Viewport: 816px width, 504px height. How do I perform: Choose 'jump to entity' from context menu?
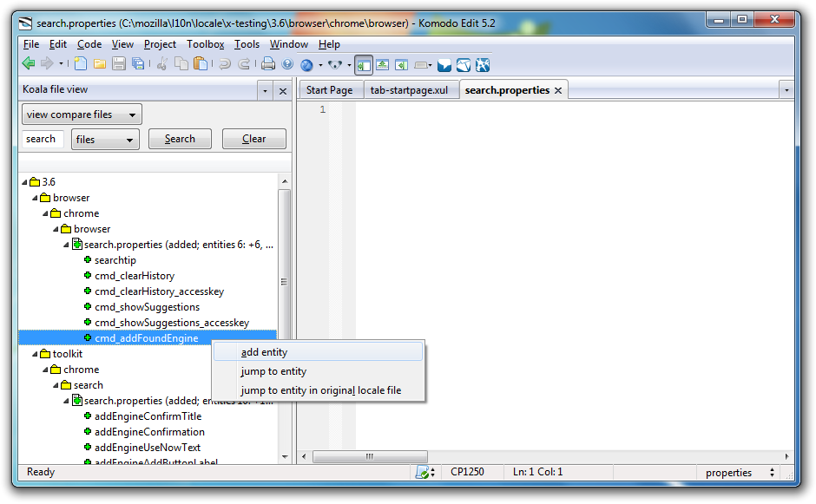click(318, 371)
